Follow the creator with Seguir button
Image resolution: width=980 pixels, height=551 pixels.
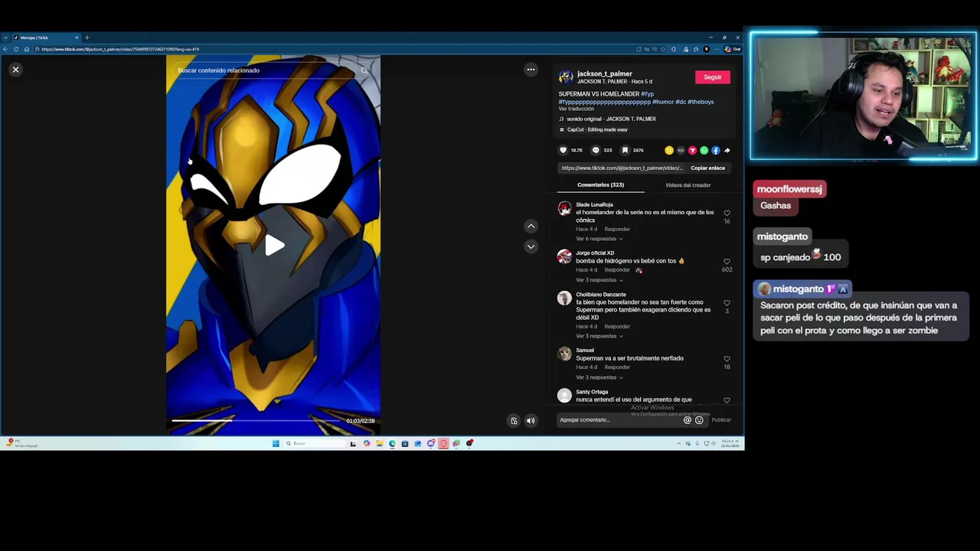click(x=712, y=77)
